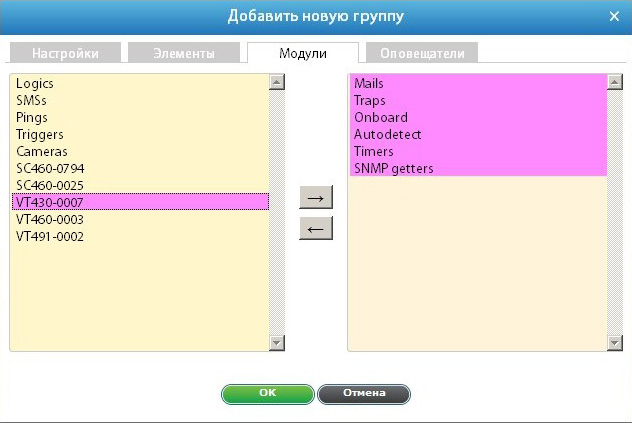Close the add new group dialog

[614, 16]
